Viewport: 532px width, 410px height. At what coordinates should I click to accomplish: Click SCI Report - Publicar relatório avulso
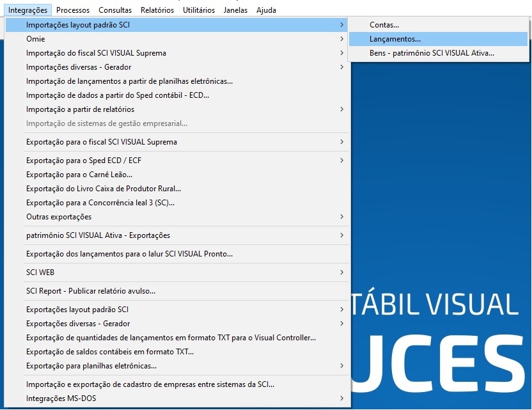(x=91, y=291)
